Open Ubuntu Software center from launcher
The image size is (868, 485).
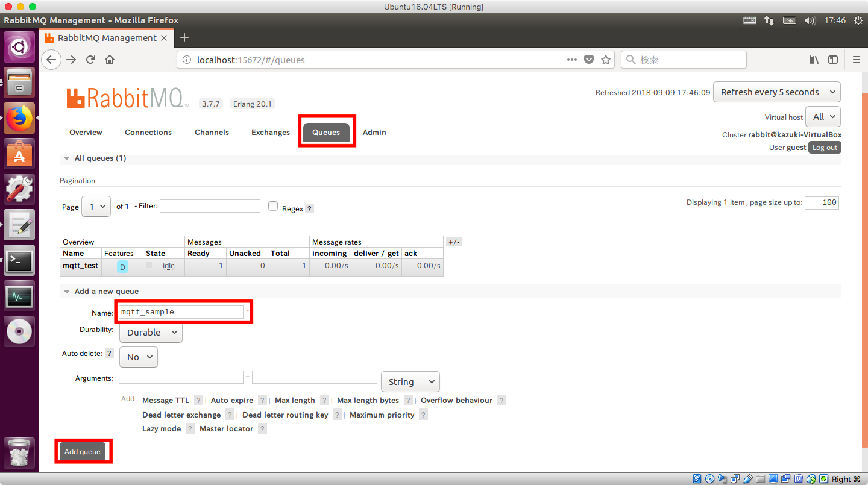click(x=19, y=154)
